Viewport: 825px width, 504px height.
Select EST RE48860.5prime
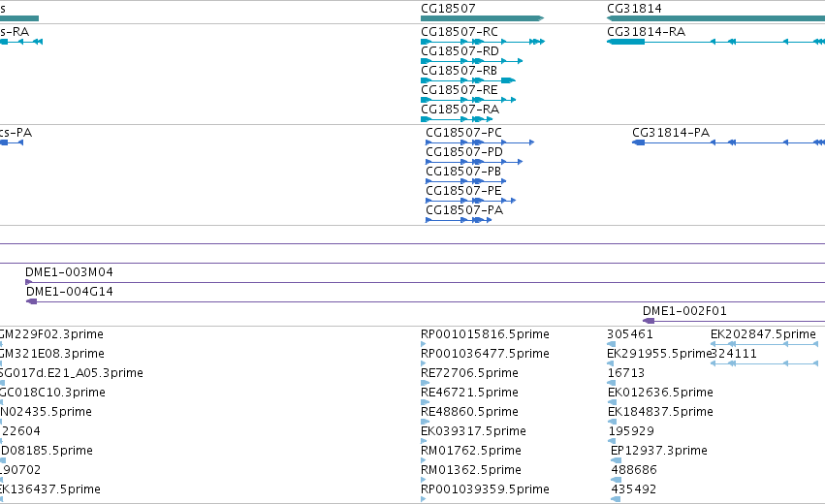(x=469, y=413)
